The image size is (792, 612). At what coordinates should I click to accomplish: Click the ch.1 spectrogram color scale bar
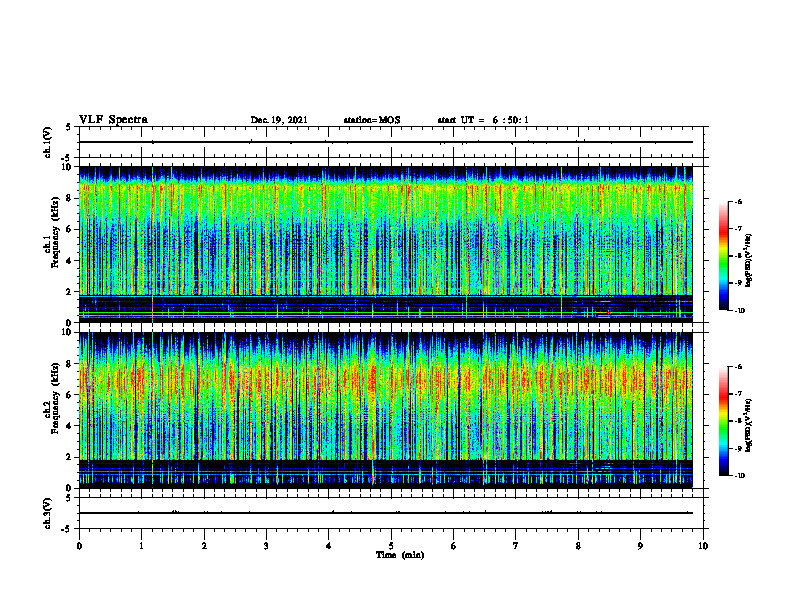[x=723, y=256]
